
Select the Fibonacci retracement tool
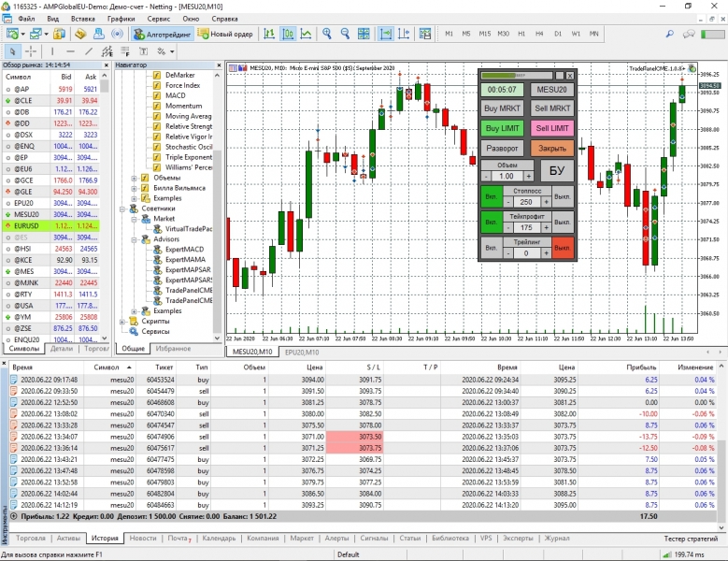point(125,51)
